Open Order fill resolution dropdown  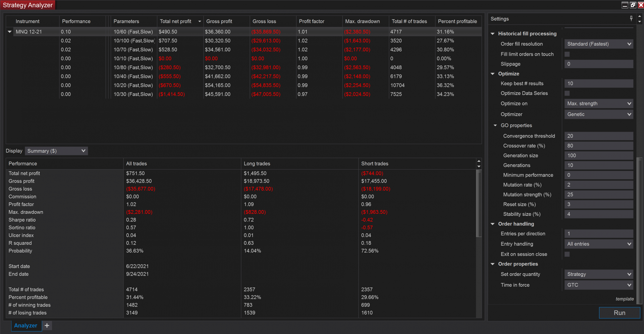pos(599,44)
